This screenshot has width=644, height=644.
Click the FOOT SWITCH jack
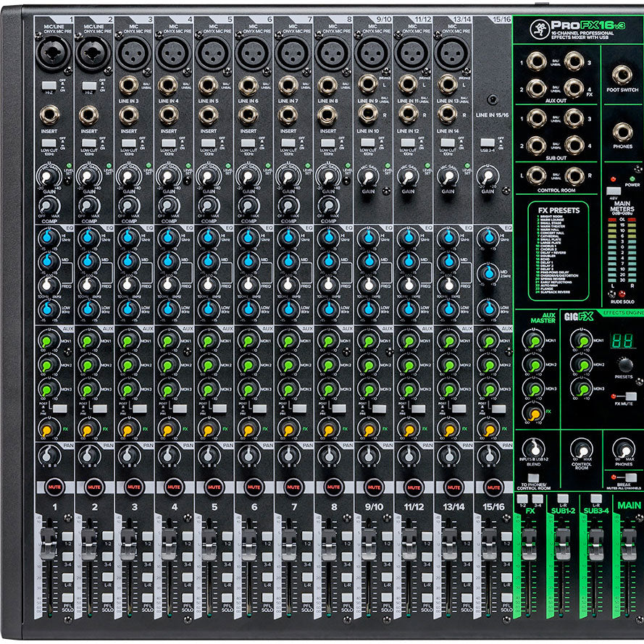tap(622, 75)
